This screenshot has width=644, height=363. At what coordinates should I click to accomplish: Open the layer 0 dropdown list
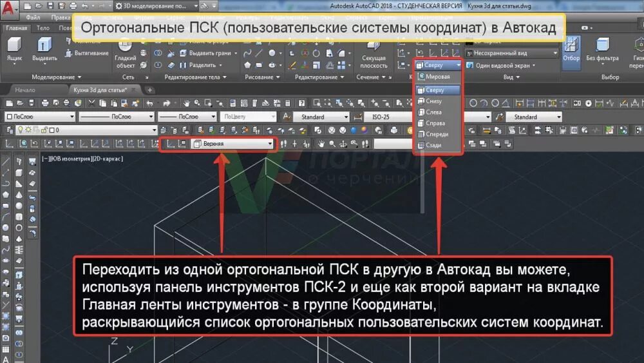pos(86,130)
